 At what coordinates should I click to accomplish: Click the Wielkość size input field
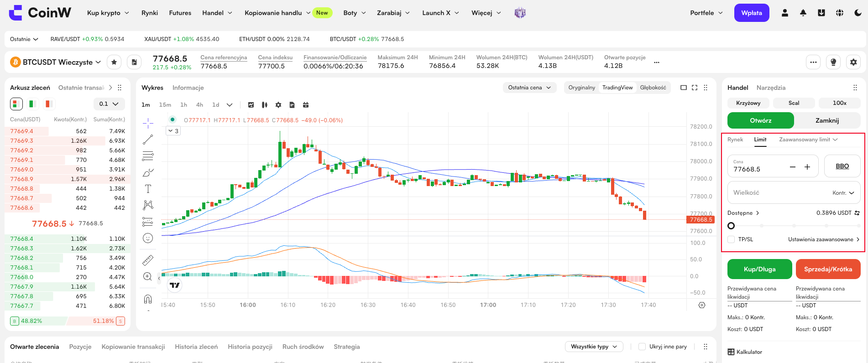point(794,192)
